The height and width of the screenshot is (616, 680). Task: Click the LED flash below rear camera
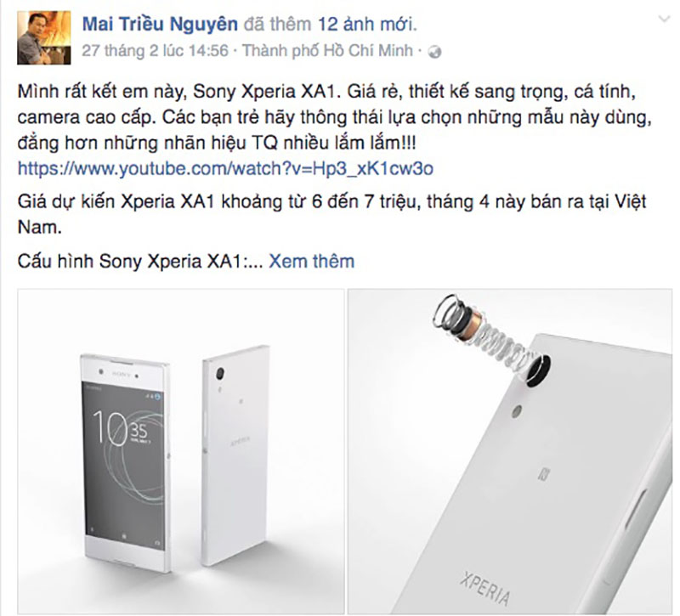click(517, 411)
